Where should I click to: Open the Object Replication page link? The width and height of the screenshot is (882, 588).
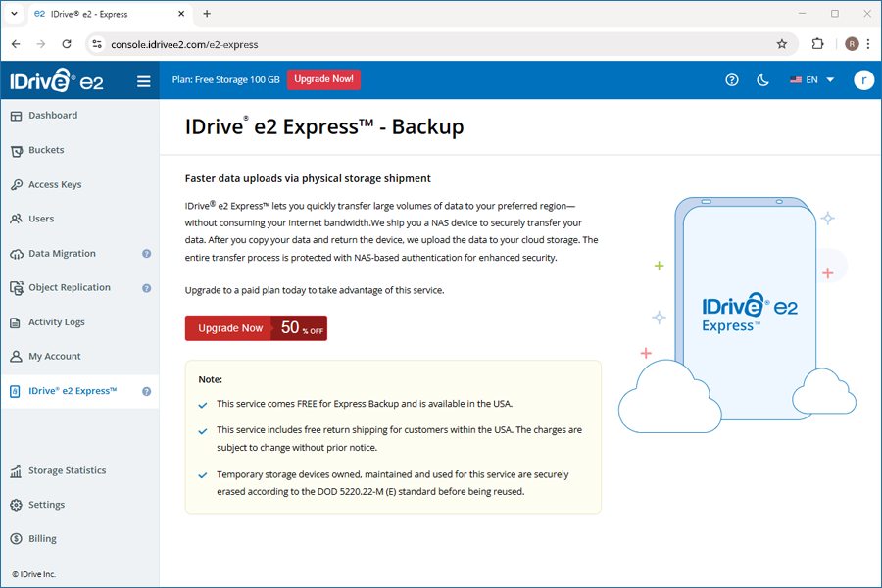click(x=80, y=287)
